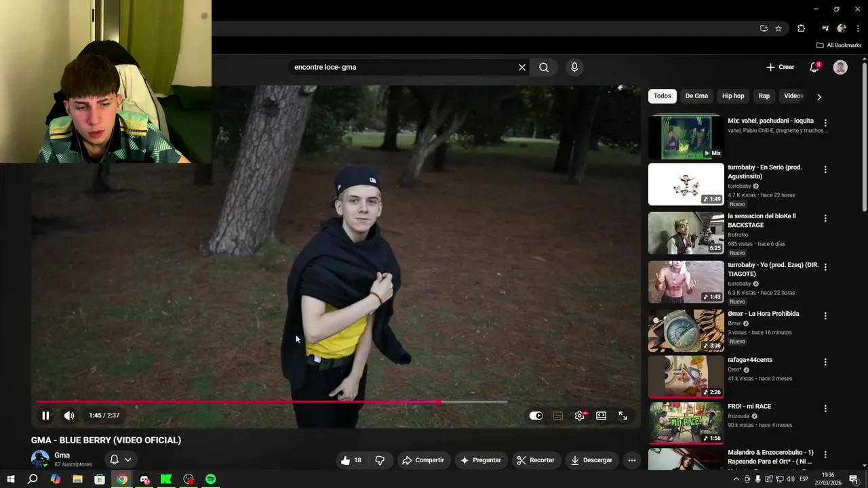The width and height of the screenshot is (868, 488).
Task: Open Discord from the taskbar
Action: click(x=144, y=479)
